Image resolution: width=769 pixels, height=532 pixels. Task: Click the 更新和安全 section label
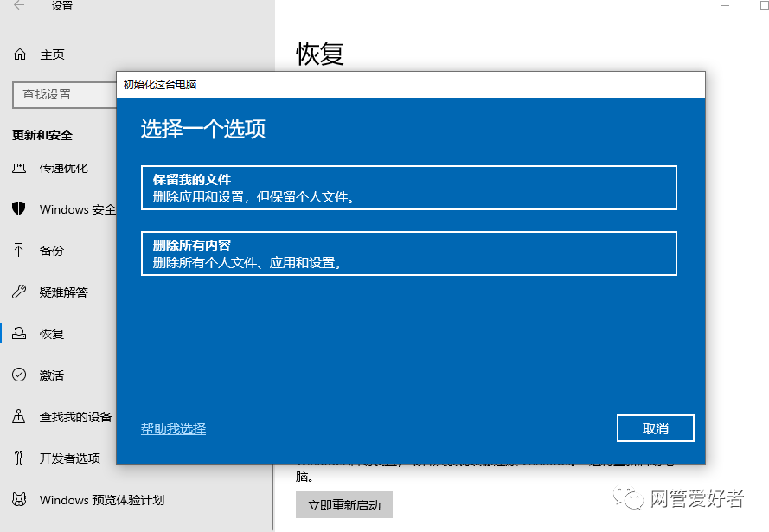(x=42, y=135)
